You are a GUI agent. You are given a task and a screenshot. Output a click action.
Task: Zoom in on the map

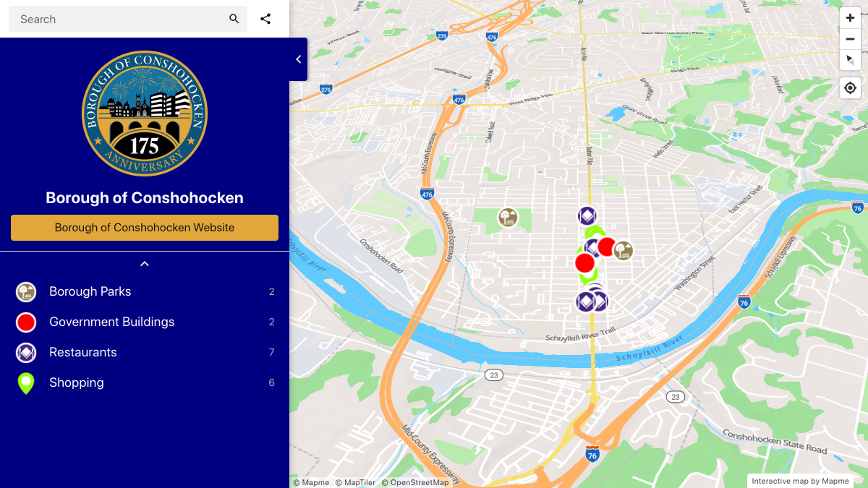coord(850,18)
